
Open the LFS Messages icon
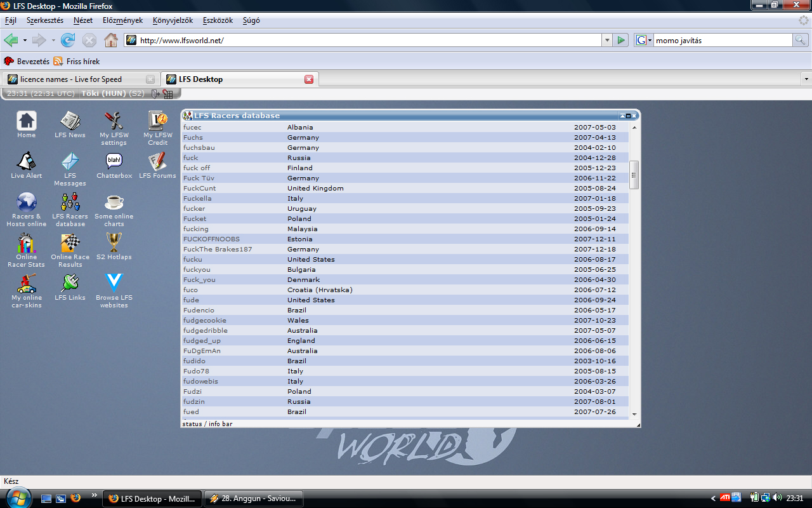70,168
